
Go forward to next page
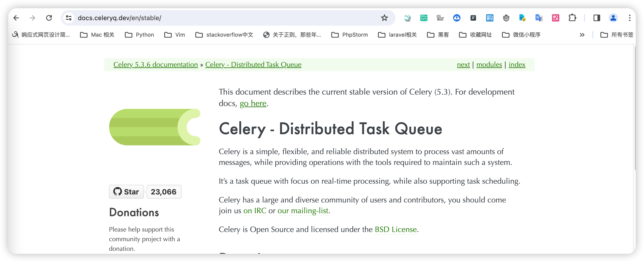32,18
